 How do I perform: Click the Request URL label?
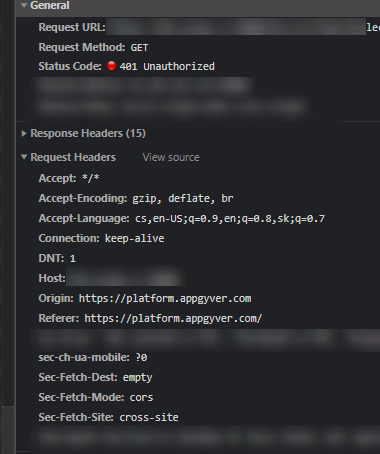click(x=72, y=27)
